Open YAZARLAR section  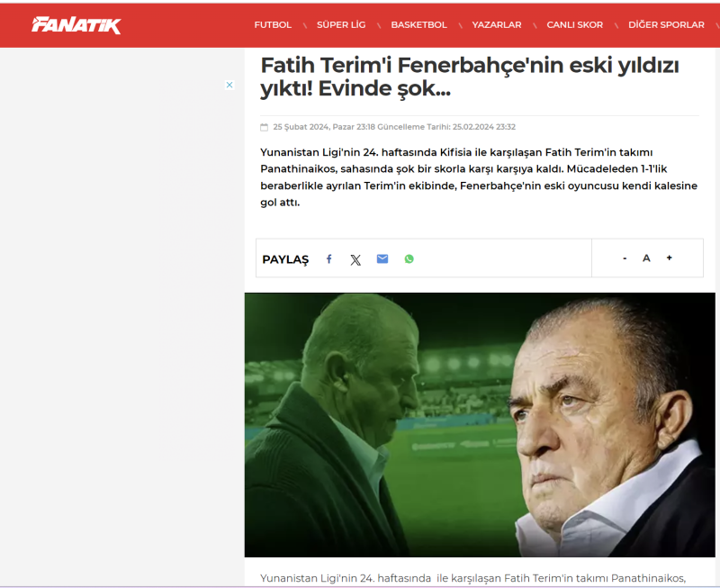pyautogui.click(x=497, y=25)
